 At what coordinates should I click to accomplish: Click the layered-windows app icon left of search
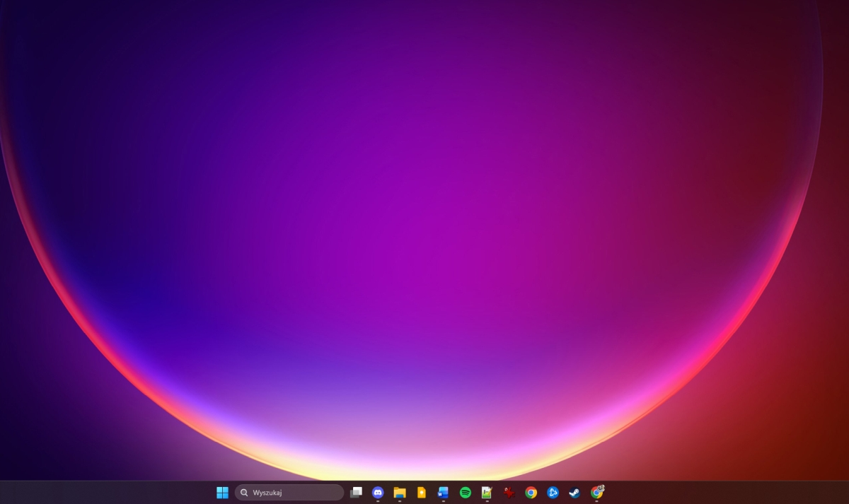[357, 491]
